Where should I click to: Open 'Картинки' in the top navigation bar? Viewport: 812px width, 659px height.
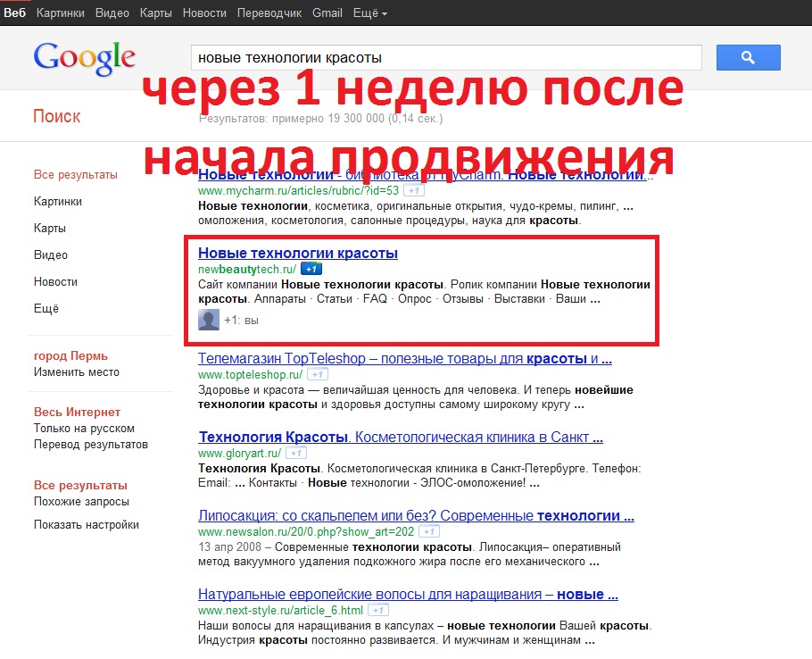(x=60, y=13)
